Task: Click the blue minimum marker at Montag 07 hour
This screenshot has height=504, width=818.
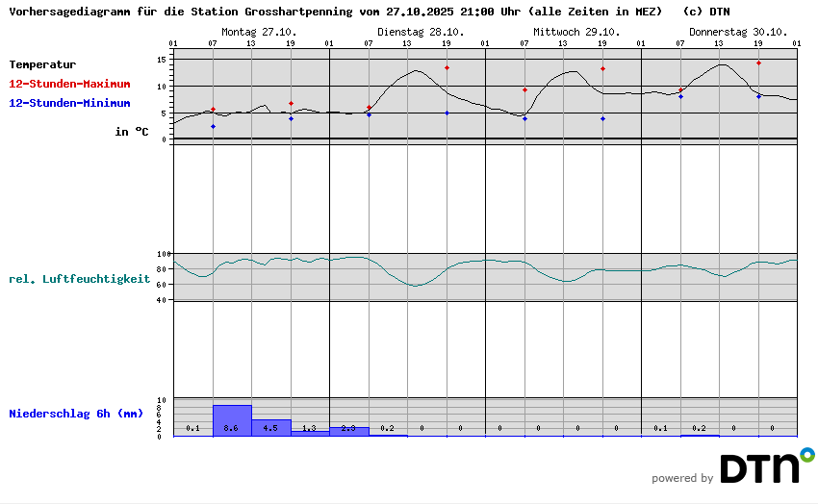Action: 213,127
